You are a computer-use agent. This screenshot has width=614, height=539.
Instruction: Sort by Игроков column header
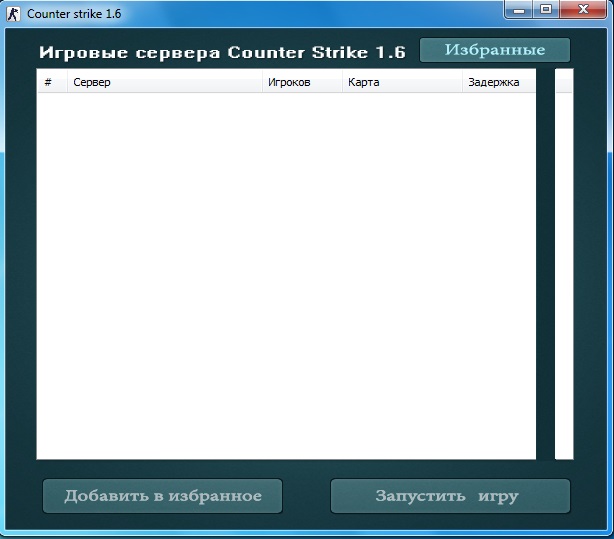coord(302,82)
